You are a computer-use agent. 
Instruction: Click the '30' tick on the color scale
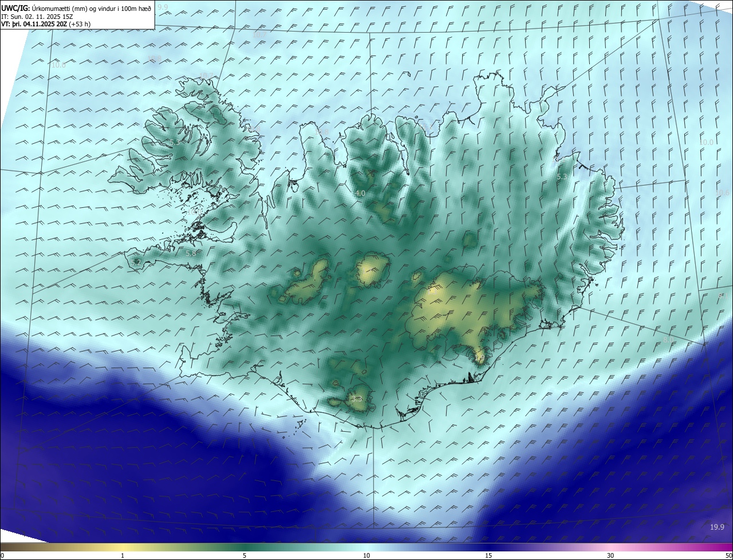610,555
